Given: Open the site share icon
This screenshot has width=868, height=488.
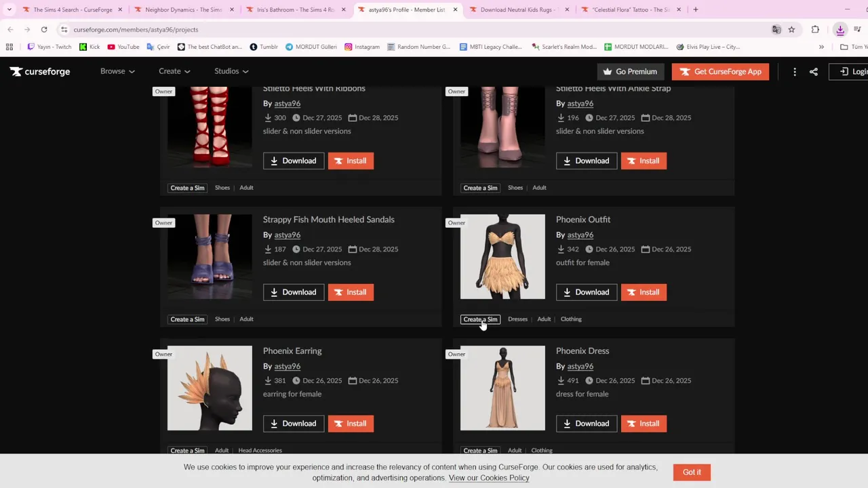Looking at the screenshot, I should tap(814, 71).
